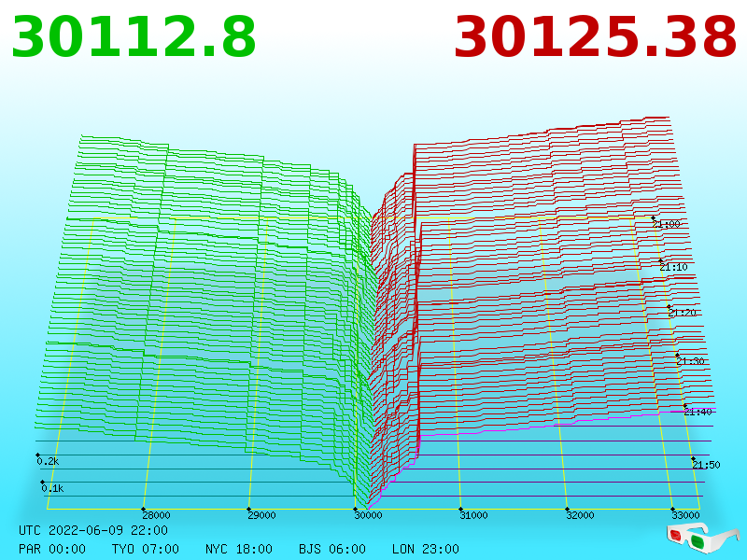This screenshot has width=747, height=560.
Task: Click the red ask price 30125.38
Action: 596,37
